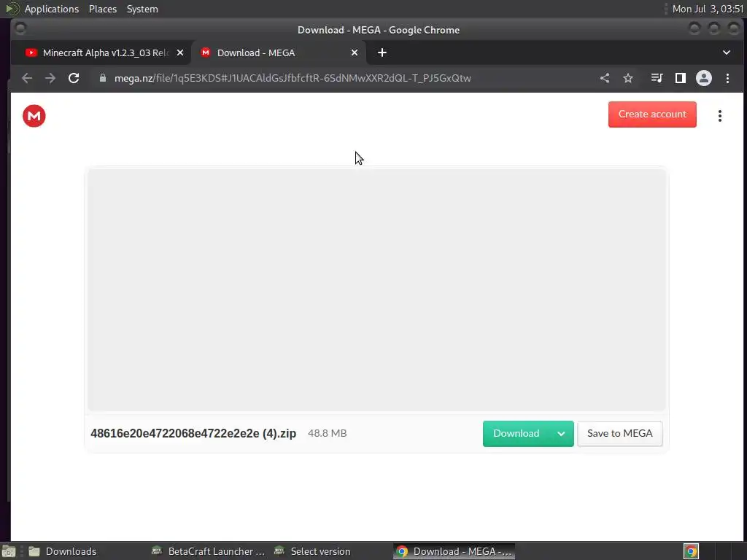Switch to the Minecraft Alpha YouTube tab
Viewport: 747px width, 560px height.
coord(98,52)
